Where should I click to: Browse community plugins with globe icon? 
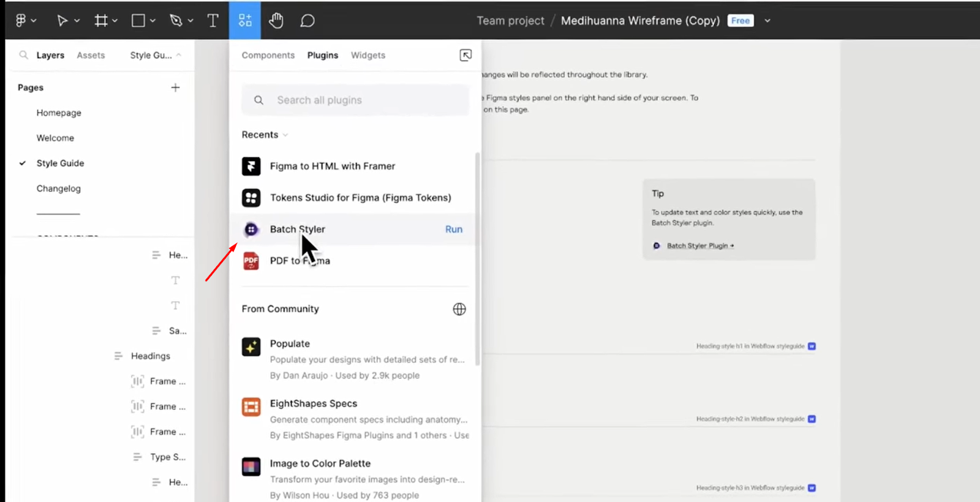(x=459, y=309)
